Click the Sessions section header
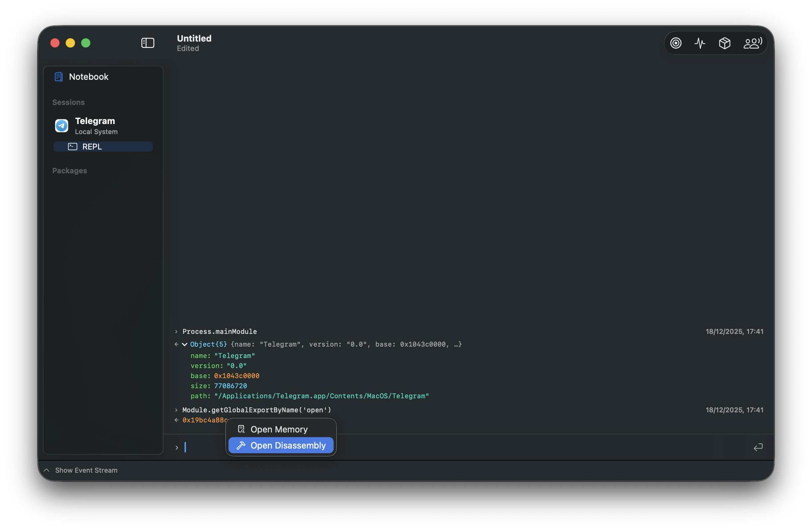 click(68, 103)
